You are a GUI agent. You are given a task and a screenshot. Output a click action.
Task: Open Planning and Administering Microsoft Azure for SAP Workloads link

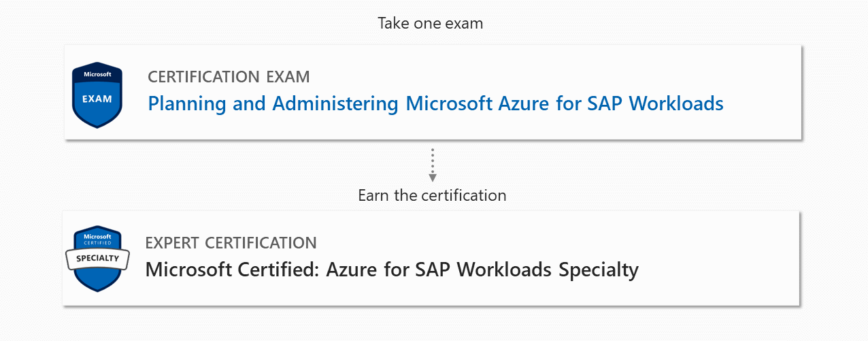(x=435, y=103)
